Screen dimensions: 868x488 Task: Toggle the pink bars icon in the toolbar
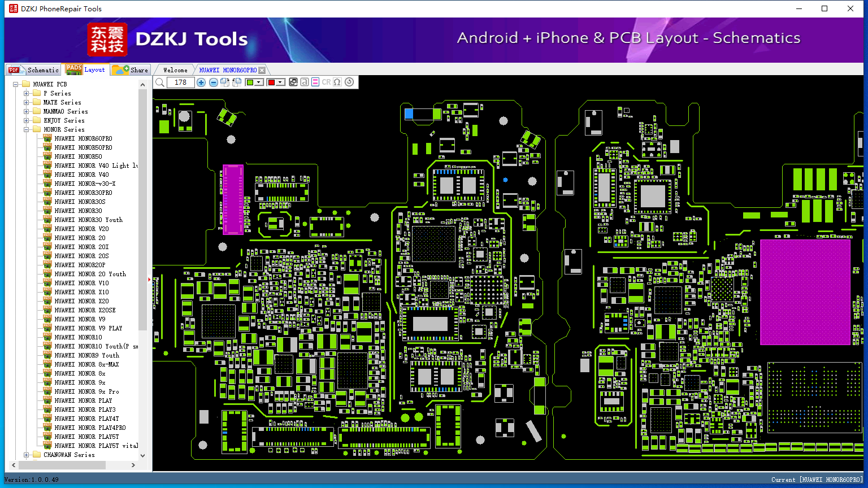coord(315,82)
